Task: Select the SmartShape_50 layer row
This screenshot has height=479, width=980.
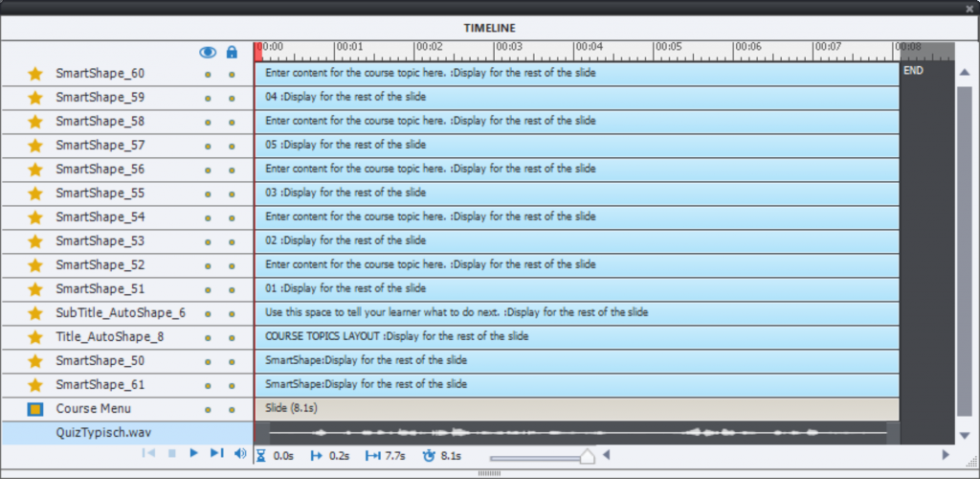Action: (x=100, y=361)
